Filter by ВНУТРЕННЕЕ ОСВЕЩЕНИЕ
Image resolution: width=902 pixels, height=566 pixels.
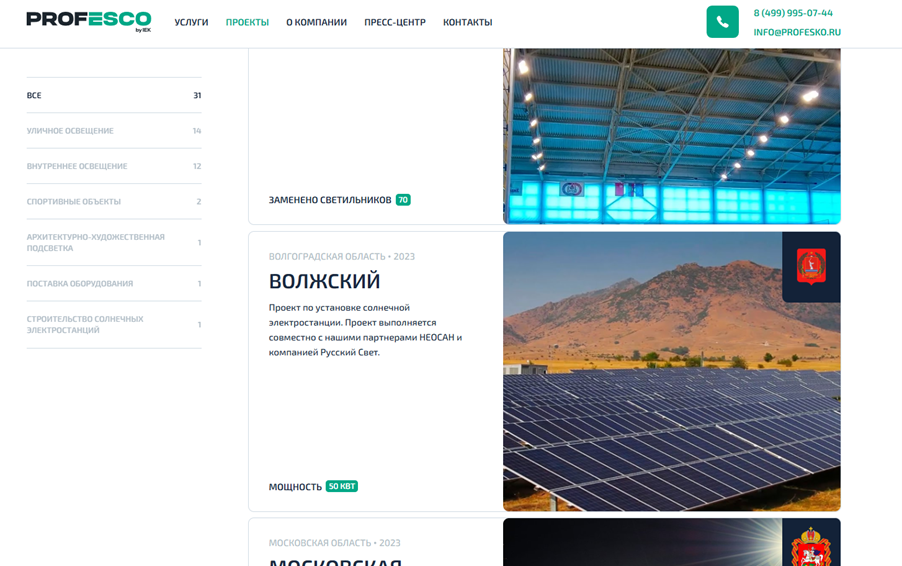pyautogui.click(x=114, y=166)
